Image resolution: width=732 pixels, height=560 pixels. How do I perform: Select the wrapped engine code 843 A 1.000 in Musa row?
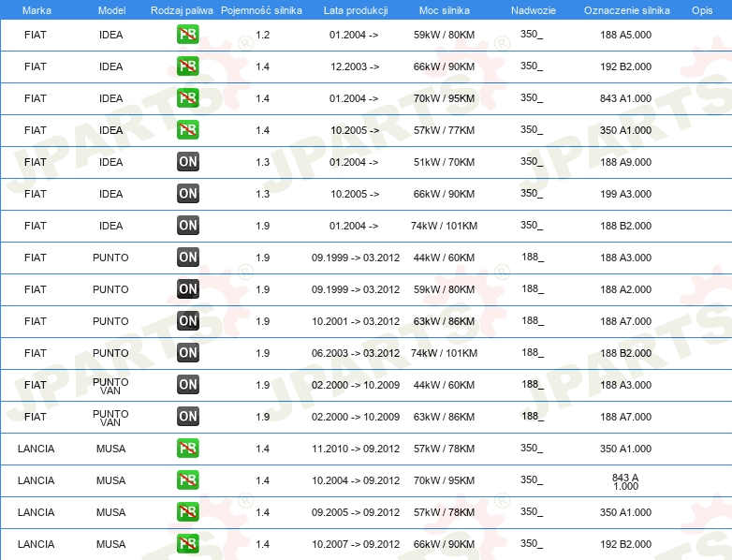pos(625,481)
